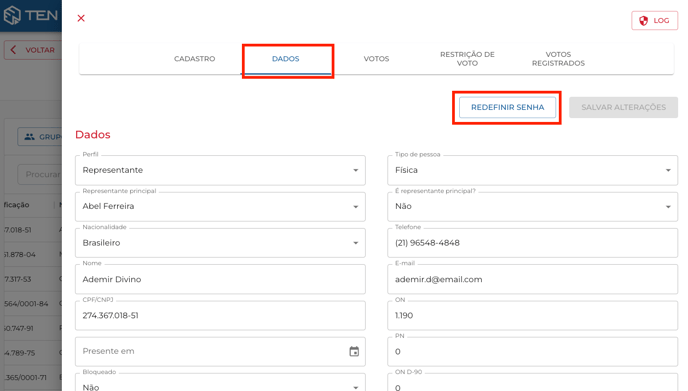The width and height of the screenshot is (688, 391).
Task: Click the TEN logo in header
Action: (x=31, y=15)
